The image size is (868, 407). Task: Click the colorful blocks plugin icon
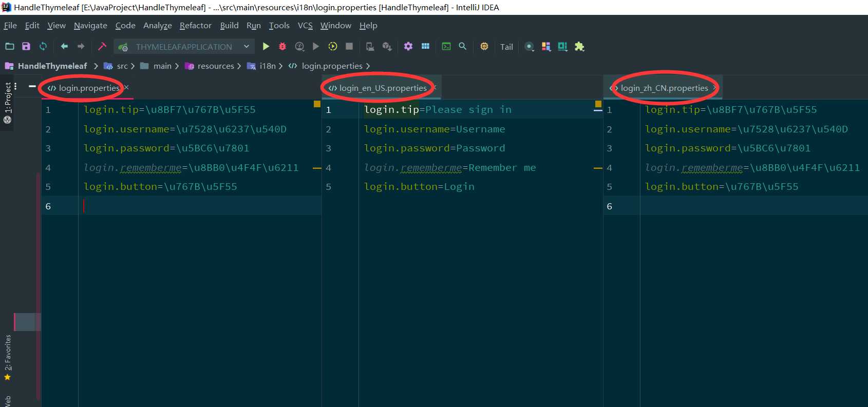point(546,47)
